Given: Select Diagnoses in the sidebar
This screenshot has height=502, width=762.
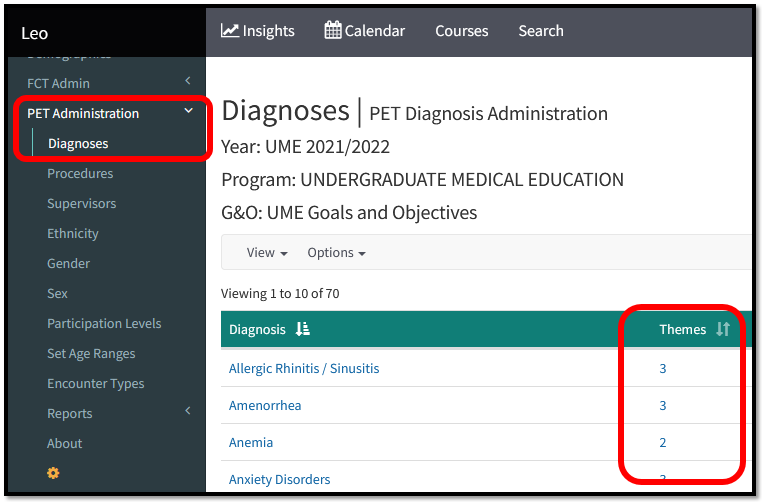Looking at the screenshot, I should 78,144.
